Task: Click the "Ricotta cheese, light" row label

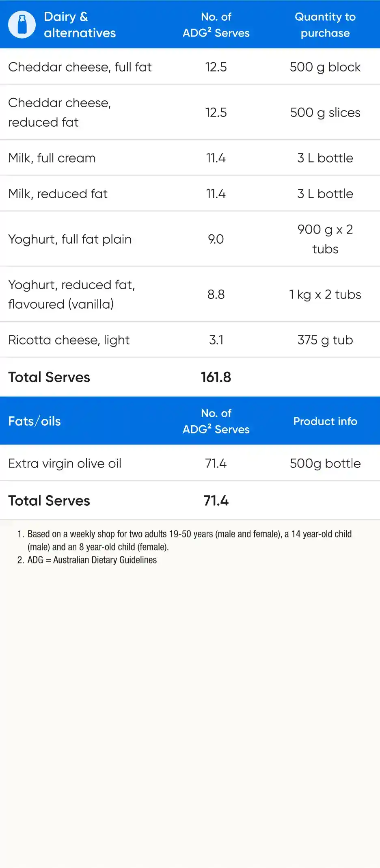Action: click(69, 340)
